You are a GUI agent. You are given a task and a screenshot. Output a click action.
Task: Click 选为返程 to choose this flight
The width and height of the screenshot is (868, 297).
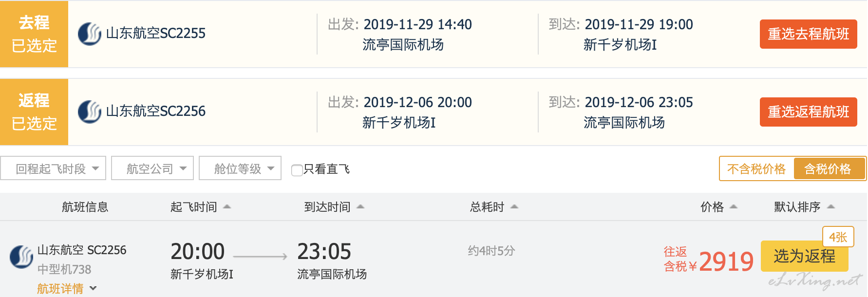tap(804, 256)
